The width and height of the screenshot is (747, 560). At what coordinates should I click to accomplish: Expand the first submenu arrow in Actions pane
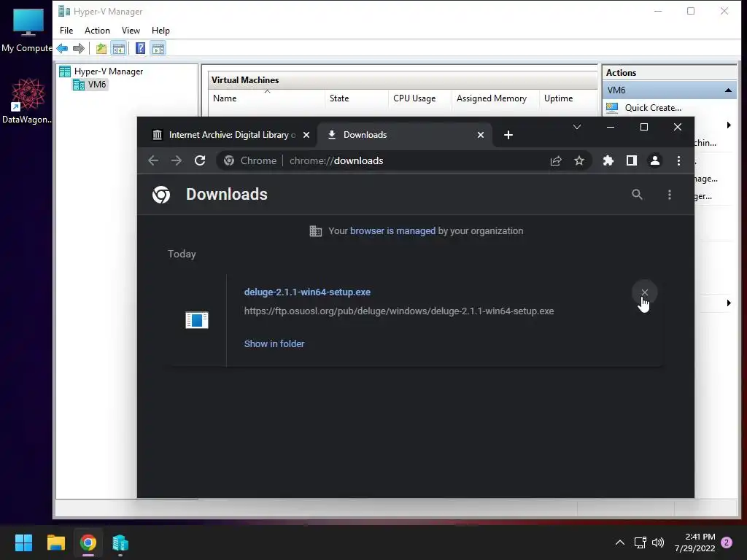729,125
